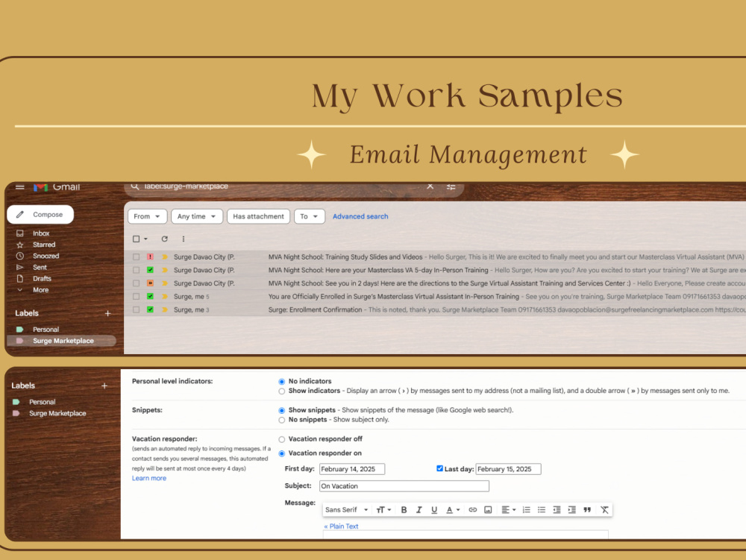Click the importance marker on the Enrollment Confirmation email
746x560 pixels.
tap(165, 309)
